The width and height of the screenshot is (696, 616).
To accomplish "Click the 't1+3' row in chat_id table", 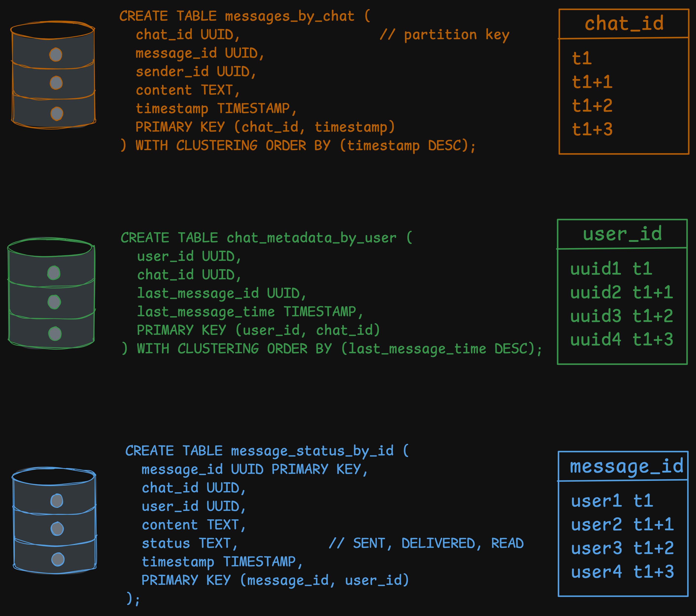I will click(x=592, y=129).
